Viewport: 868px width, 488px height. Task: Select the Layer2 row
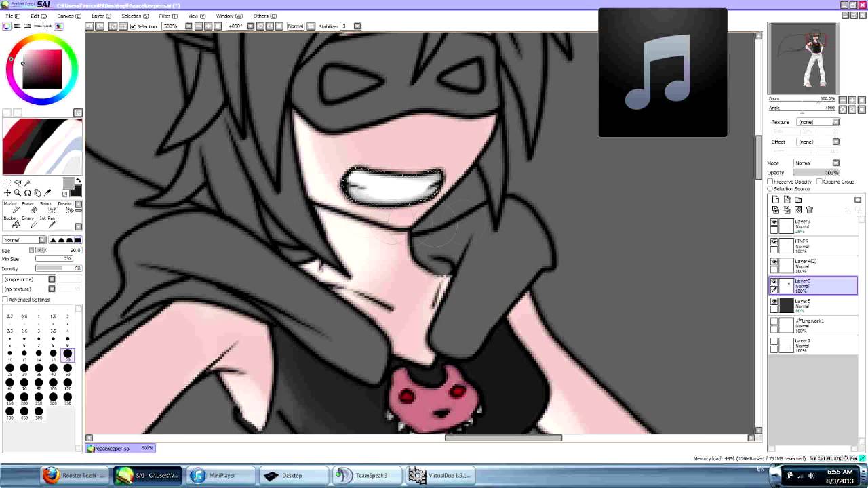tap(814, 346)
